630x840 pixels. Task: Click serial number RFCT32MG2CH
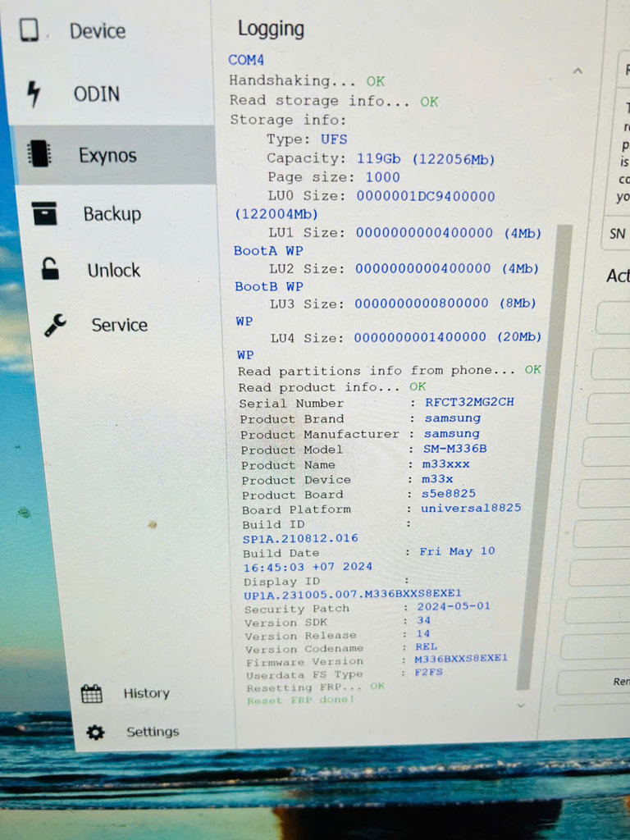pos(469,402)
